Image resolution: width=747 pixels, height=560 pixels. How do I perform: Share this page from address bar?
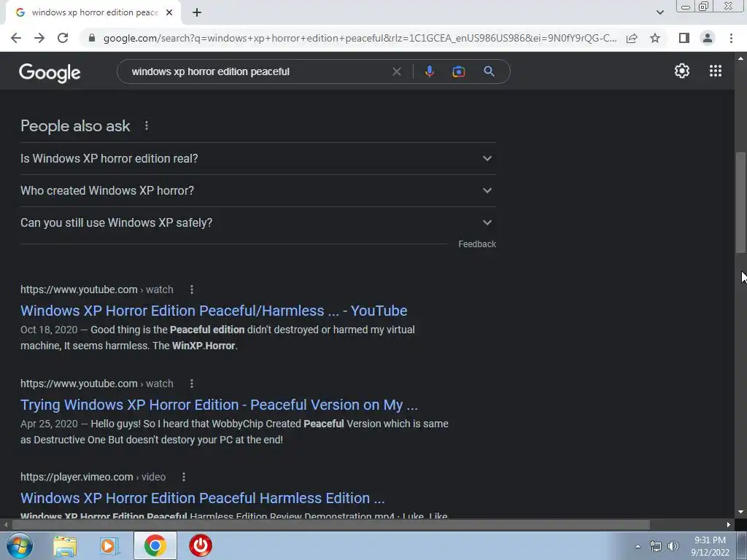coord(632,38)
